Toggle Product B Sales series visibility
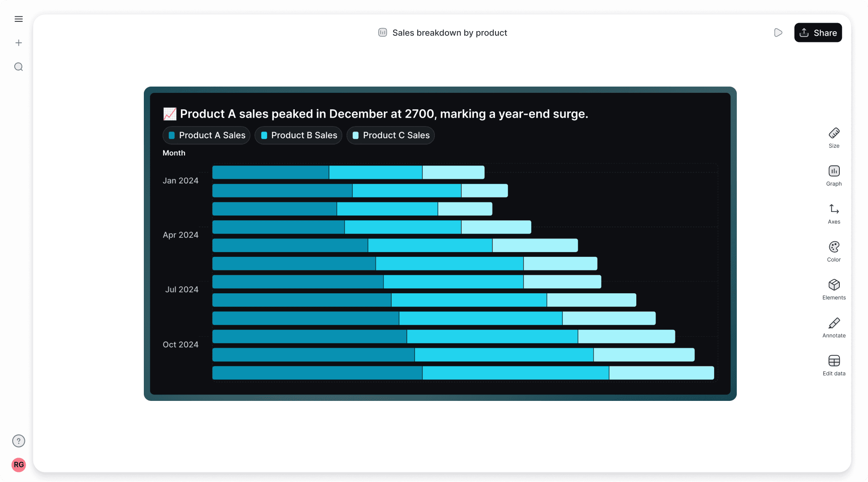The width and height of the screenshot is (868, 482). (x=298, y=135)
